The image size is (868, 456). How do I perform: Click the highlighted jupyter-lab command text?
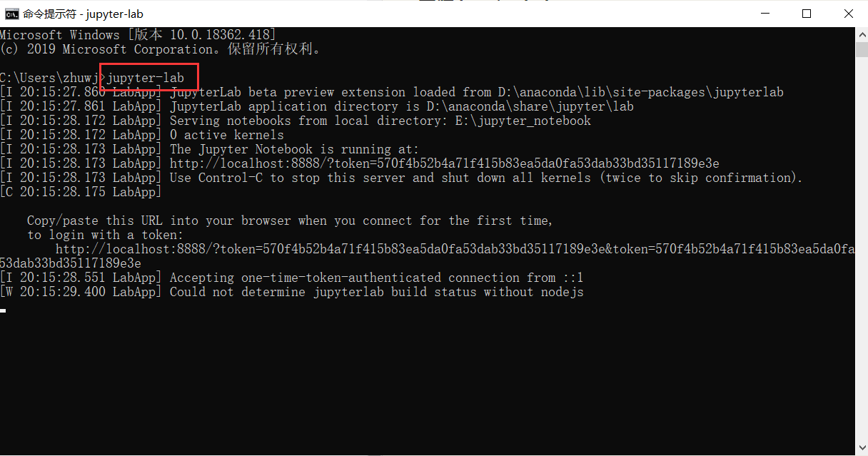click(145, 78)
